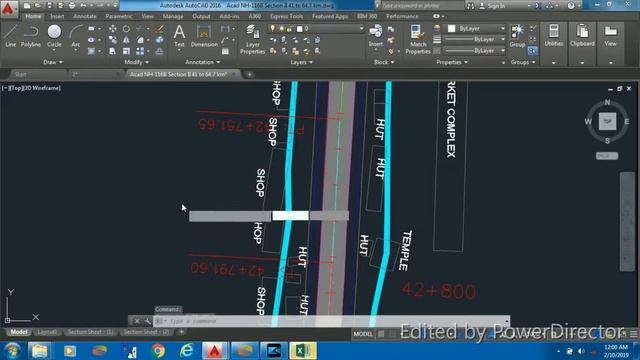Expand the Properties panel
The image size is (640, 360).
452,62
